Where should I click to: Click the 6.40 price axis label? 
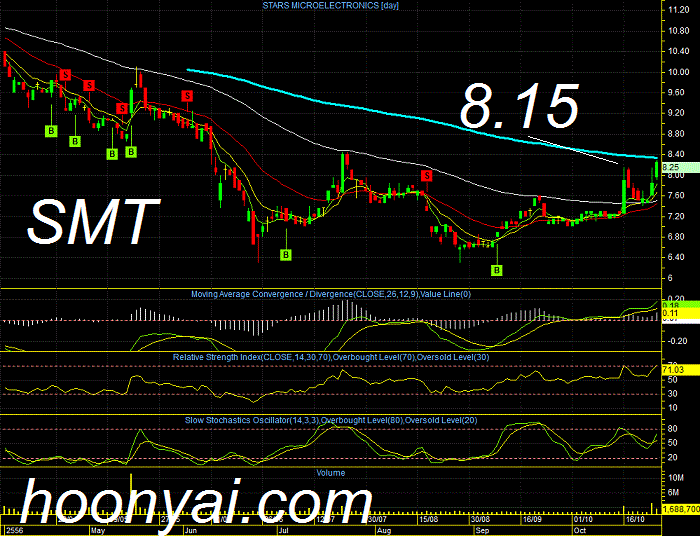(678, 258)
